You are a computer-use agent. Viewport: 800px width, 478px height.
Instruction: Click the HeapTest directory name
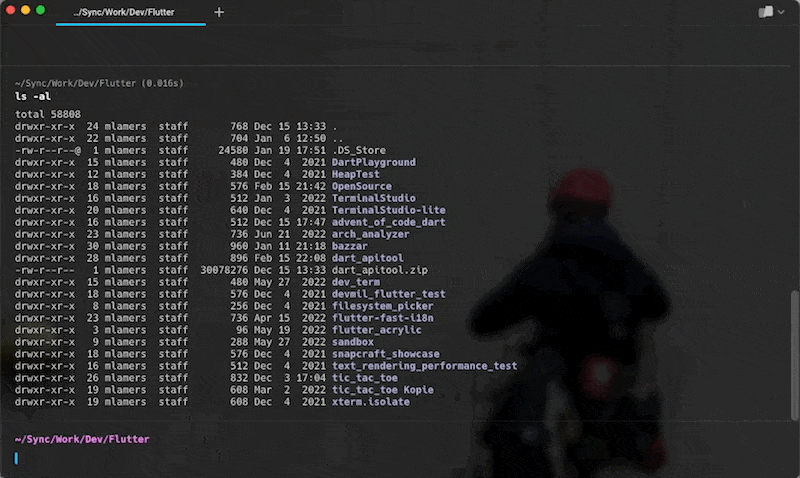coord(356,174)
